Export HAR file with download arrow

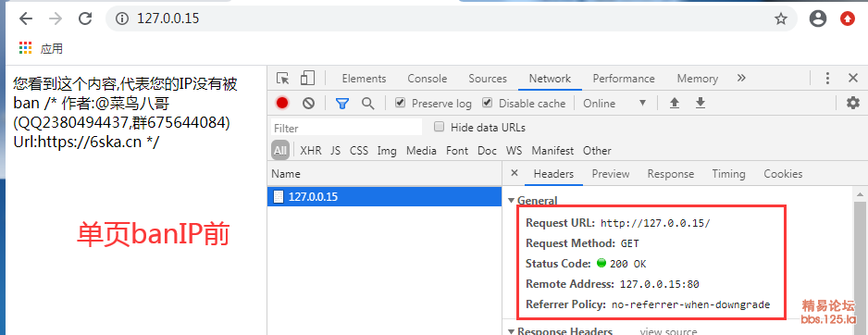[701, 103]
